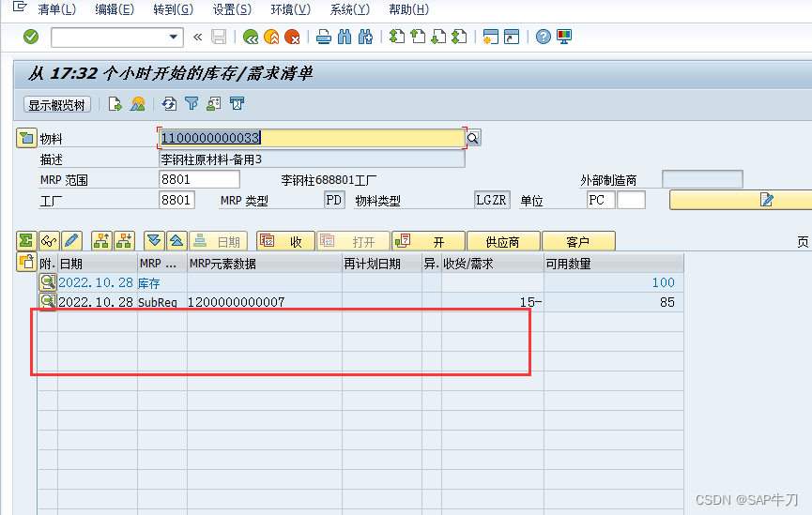Click the Find binoculars icon
This screenshot has width=812, height=515.
pos(345,37)
